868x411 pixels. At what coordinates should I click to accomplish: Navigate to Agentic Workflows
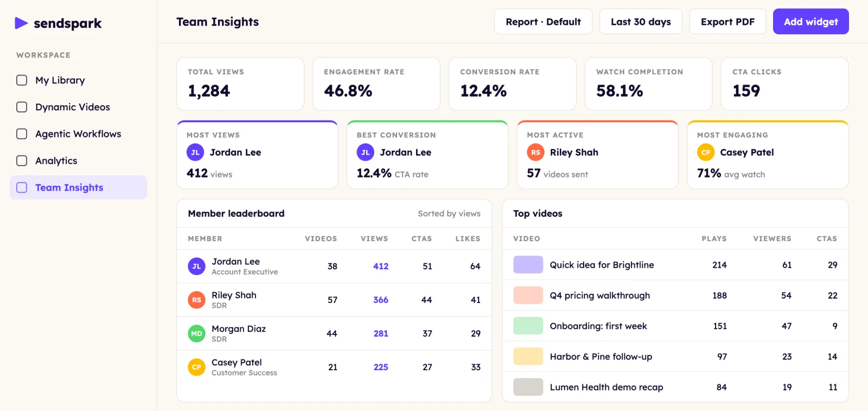[x=78, y=134]
